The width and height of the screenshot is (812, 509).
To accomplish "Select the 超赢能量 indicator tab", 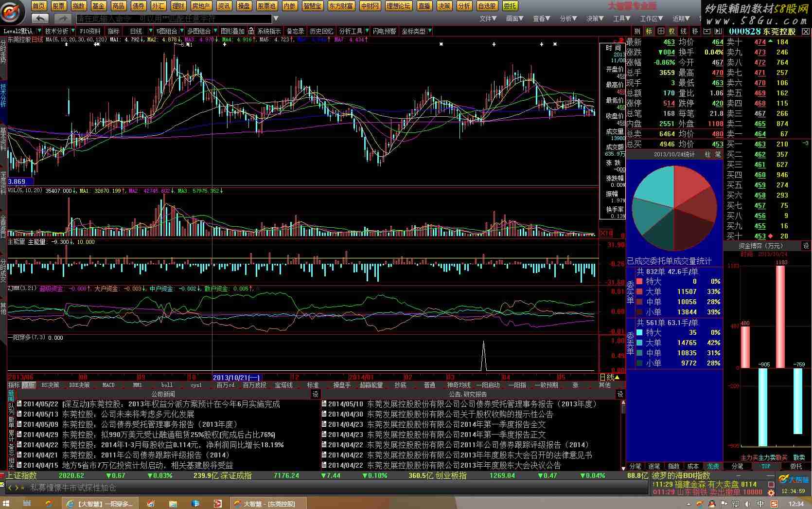I will [x=371, y=385].
